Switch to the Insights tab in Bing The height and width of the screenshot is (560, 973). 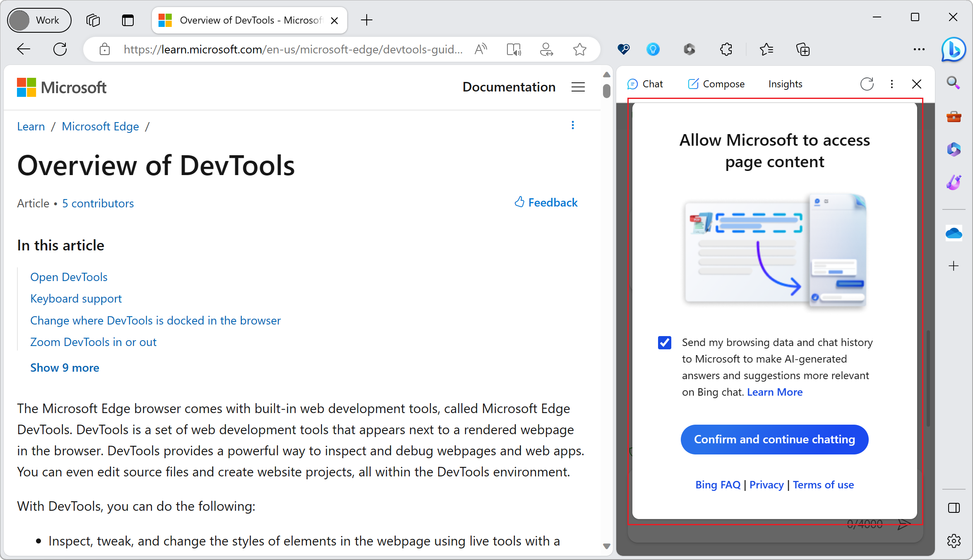[x=785, y=84]
